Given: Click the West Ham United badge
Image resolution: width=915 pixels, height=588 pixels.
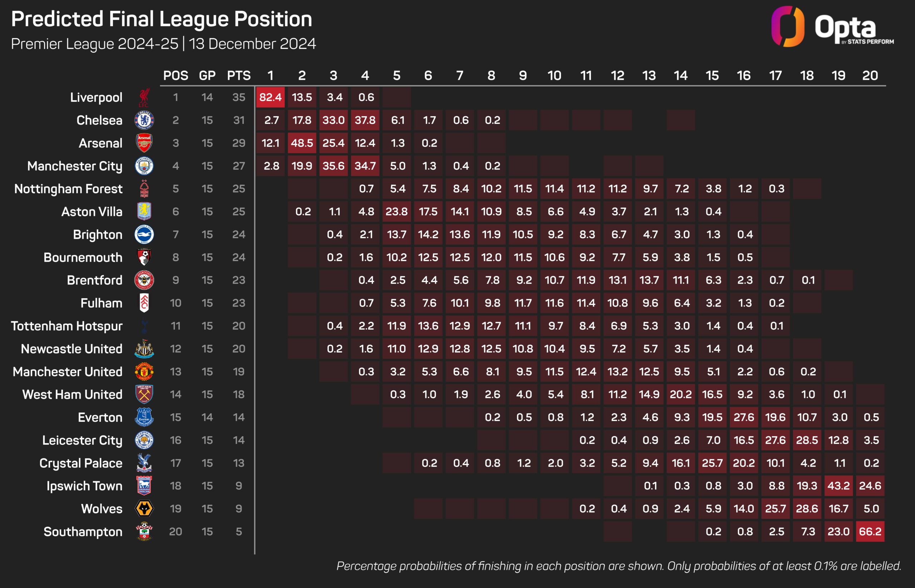Looking at the screenshot, I should [144, 394].
